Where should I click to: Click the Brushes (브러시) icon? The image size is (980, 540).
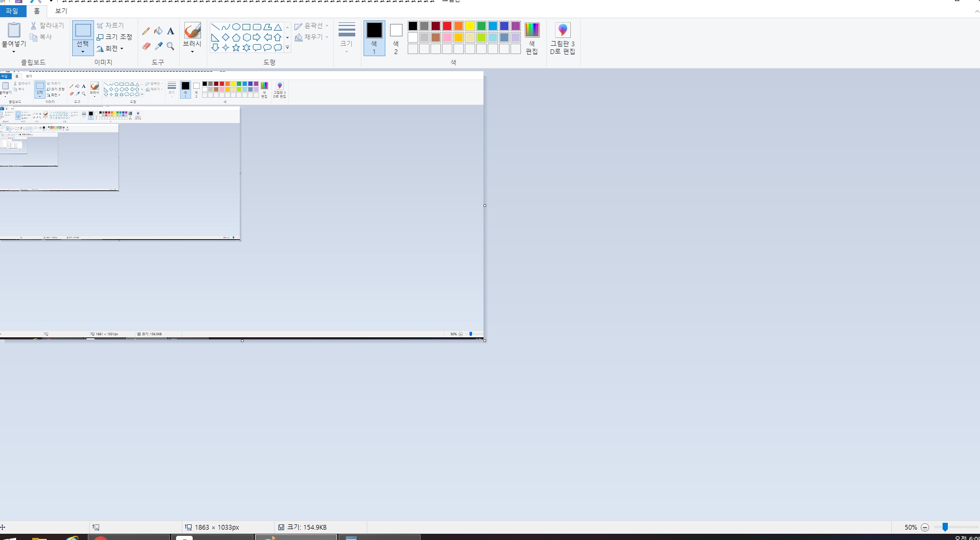point(192,30)
